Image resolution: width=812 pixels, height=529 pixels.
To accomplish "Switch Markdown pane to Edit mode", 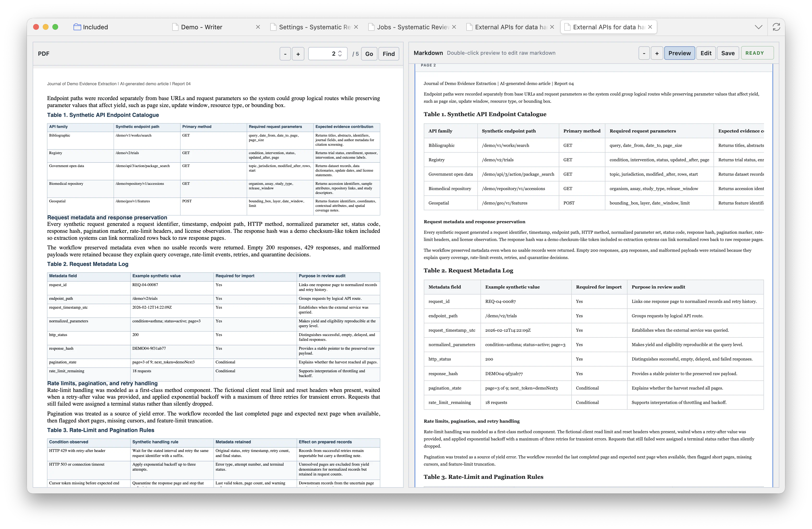I will click(706, 53).
